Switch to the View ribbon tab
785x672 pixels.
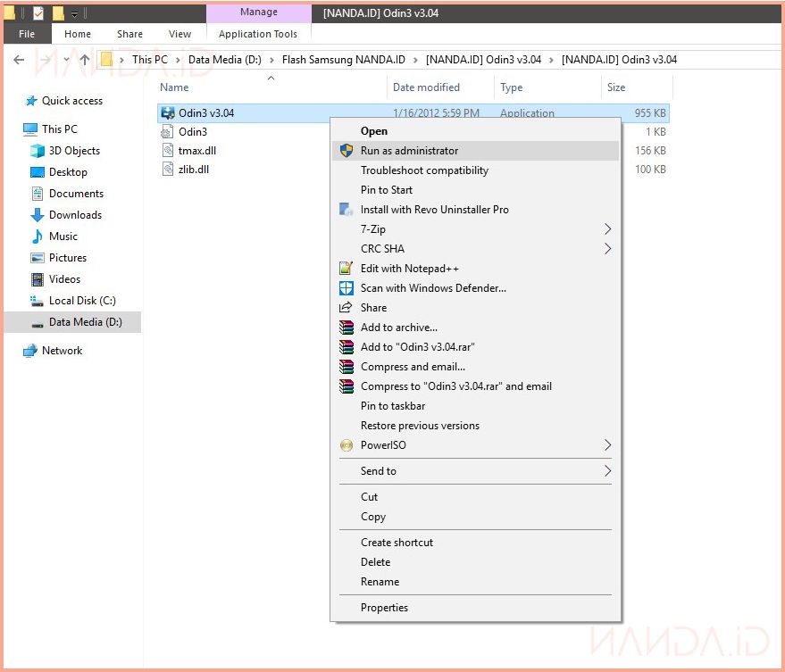pyautogui.click(x=180, y=34)
